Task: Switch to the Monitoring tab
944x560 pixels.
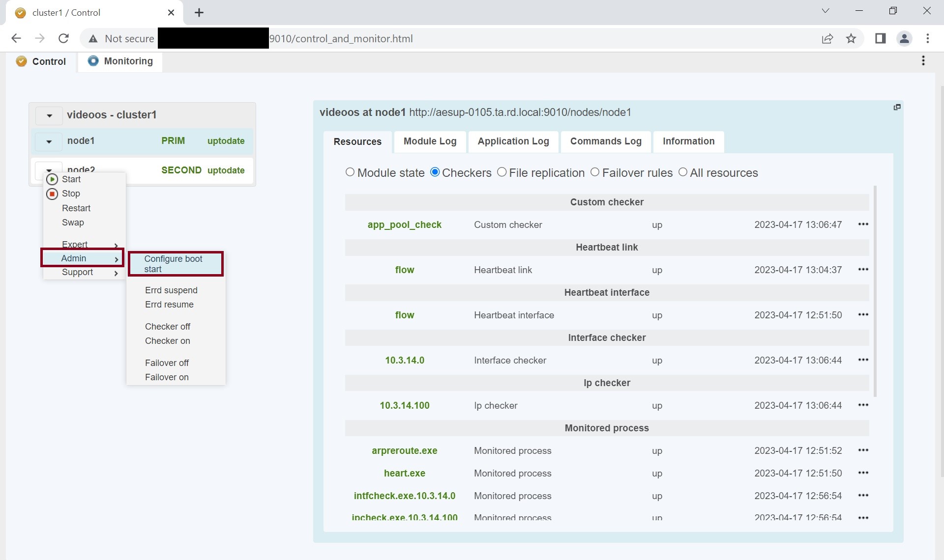Action: coord(120,61)
